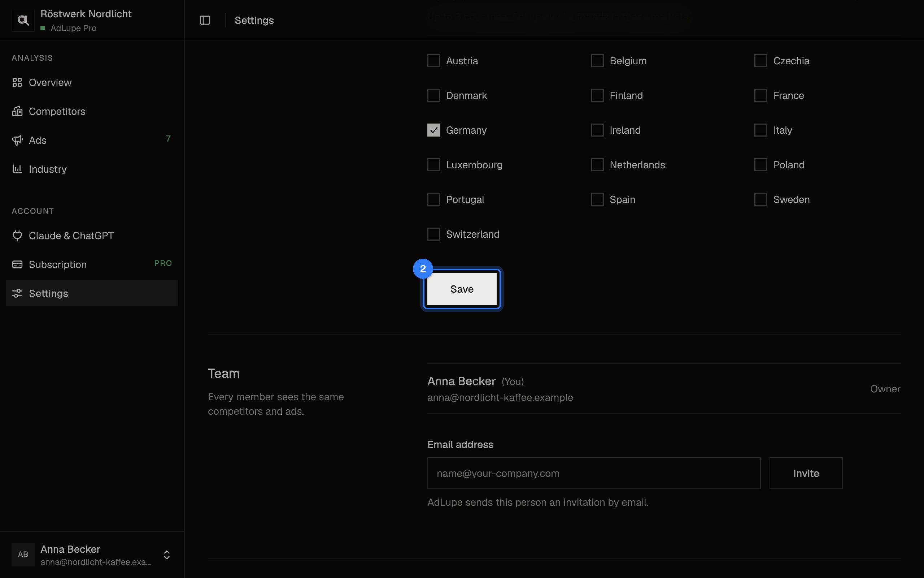Check the France checkbox
Screen dimensions: 924x578
(x=760, y=96)
